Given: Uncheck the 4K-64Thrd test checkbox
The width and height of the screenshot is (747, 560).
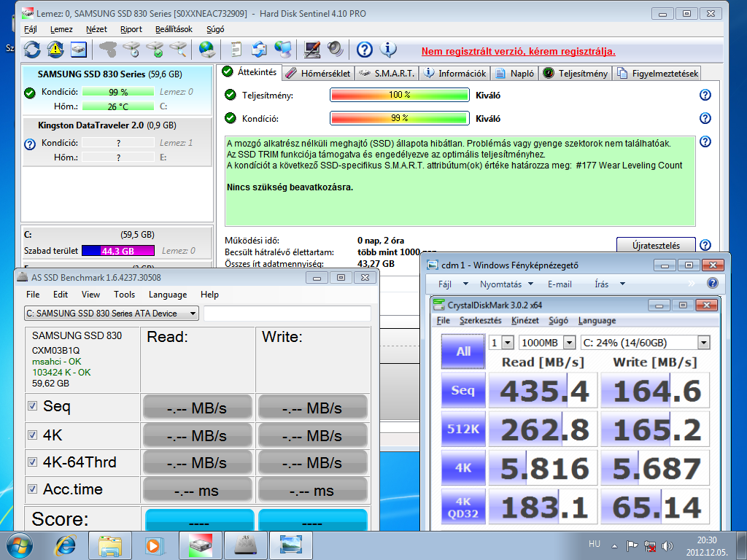Looking at the screenshot, I should (32, 462).
